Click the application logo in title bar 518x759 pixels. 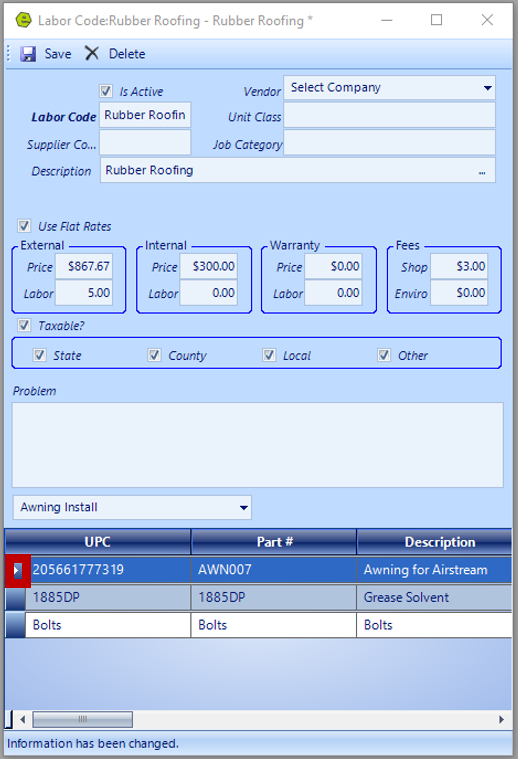23,20
